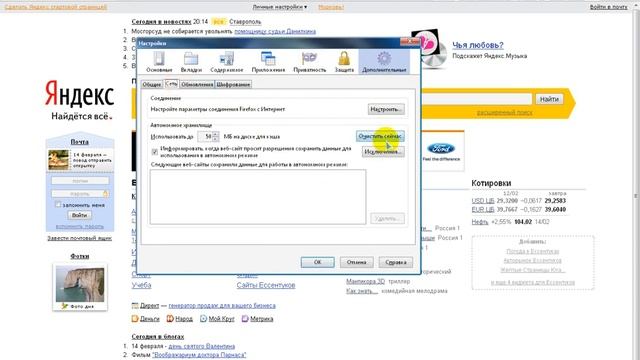Open the USD ЦБ quote link
Image resolution: width=640 pixels, height=360 pixels.
tap(483, 201)
